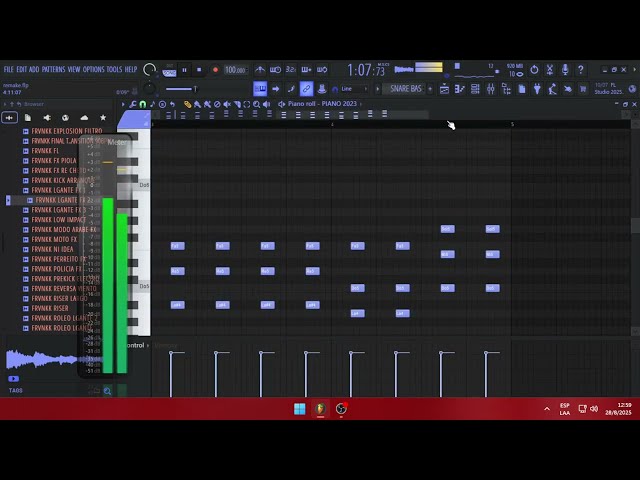This screenshot has height=480, width=640.
Task: Toggle the Browser view icon in toolbar
Action: click(x=507, y=89)
